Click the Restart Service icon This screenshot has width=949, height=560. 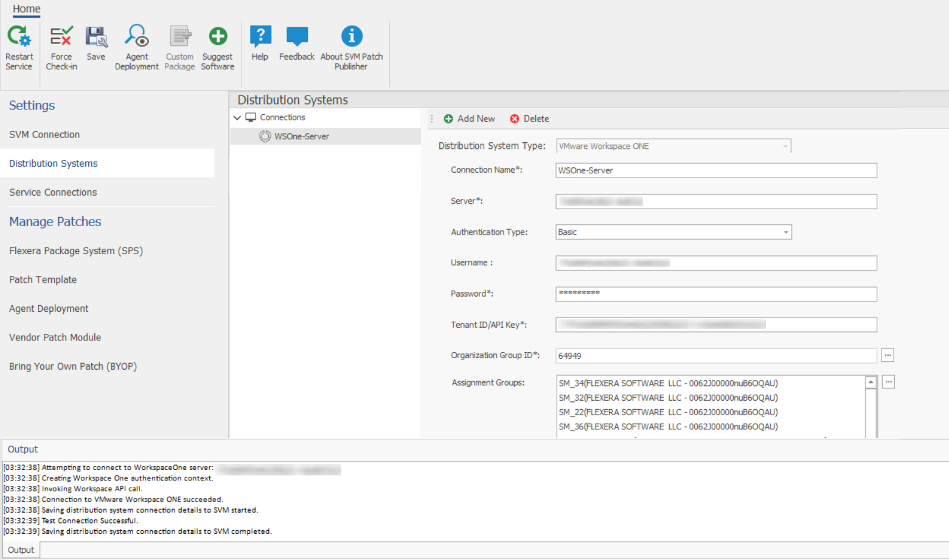(19, 38)
